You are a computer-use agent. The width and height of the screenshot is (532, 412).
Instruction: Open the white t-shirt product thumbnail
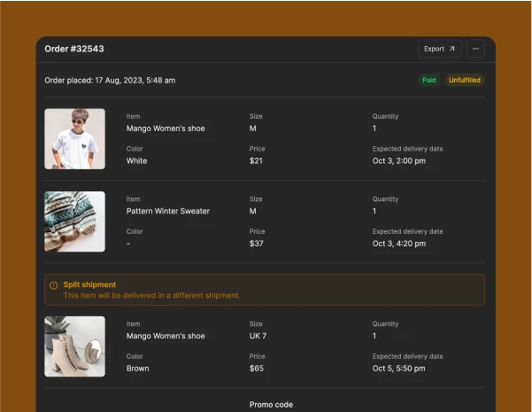click(x=75, y=139)
